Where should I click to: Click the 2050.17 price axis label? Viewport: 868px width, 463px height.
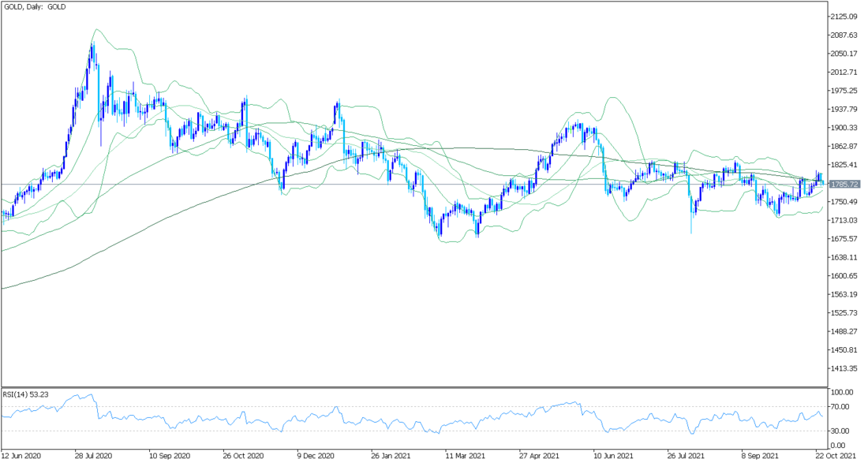844,54
